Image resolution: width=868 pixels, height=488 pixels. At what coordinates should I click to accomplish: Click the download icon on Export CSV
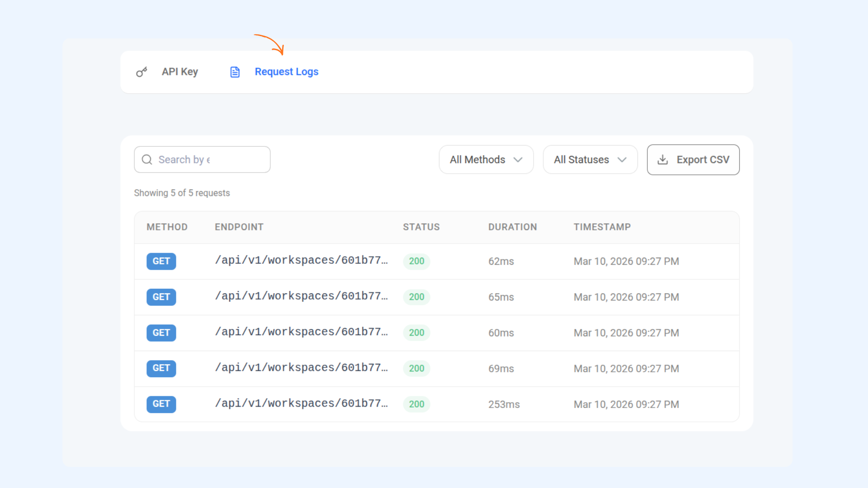(662, 160)
